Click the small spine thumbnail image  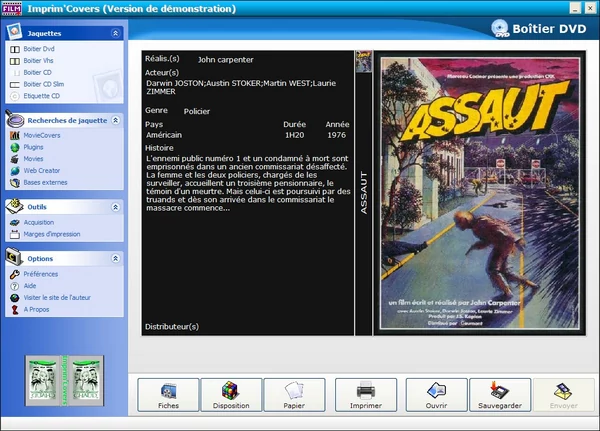pos(363,61)
